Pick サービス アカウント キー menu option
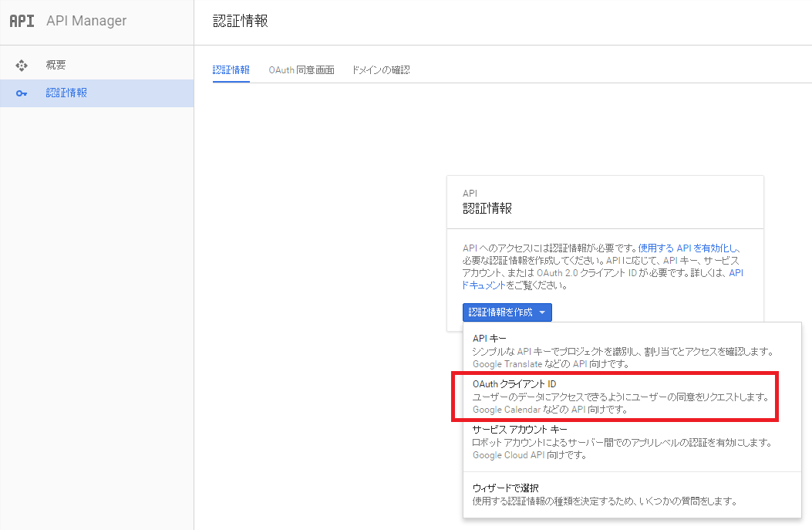Image resolution: width=812 pixels, height=530 pixels. [632, 442]
